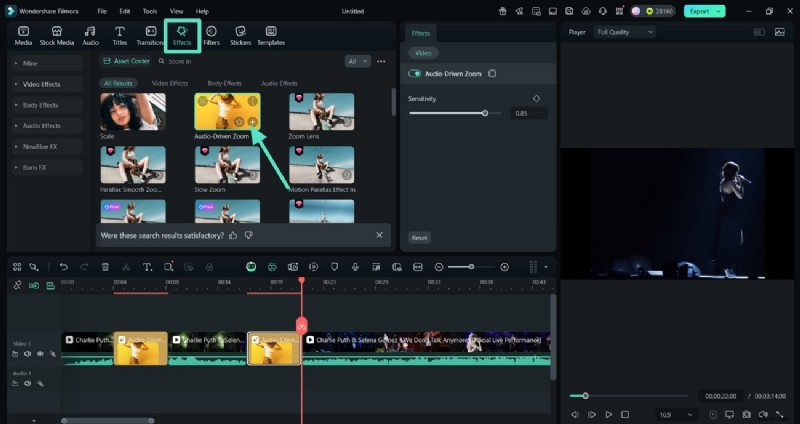
Task: Adjust the Sensitivity slider handle
Action: (x=485, y=113)
